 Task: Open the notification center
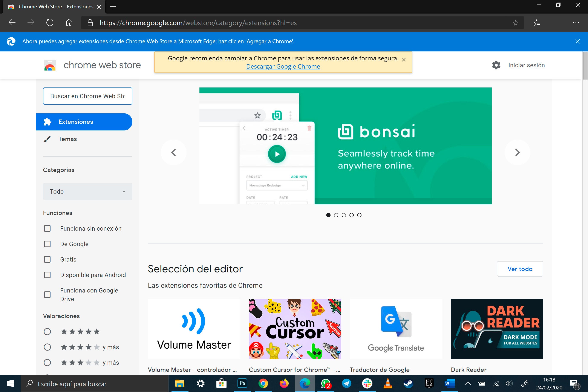[x=575, y=384]
